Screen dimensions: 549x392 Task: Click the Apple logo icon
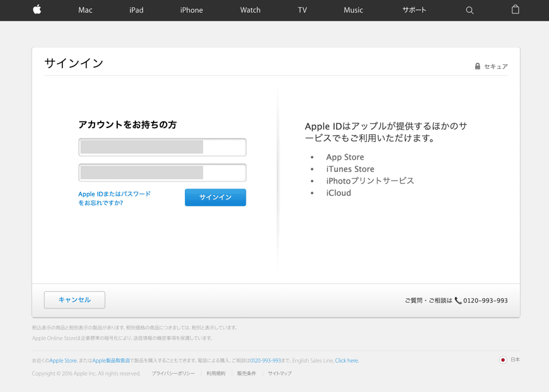click(x=37, y=10)
